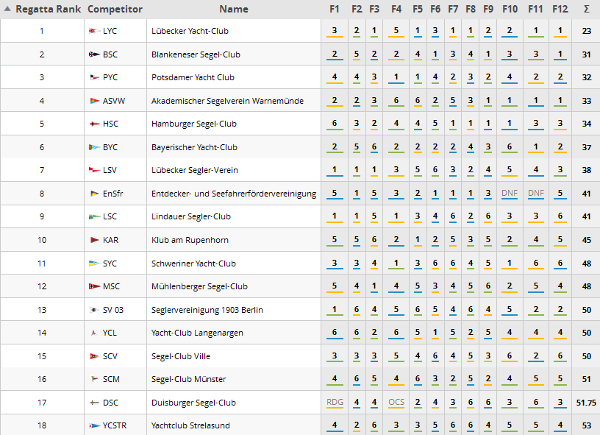Screen dimensions: 600x435
Task: Click DNF result in EnSfr F11 cell
Action: pos(536,193)
